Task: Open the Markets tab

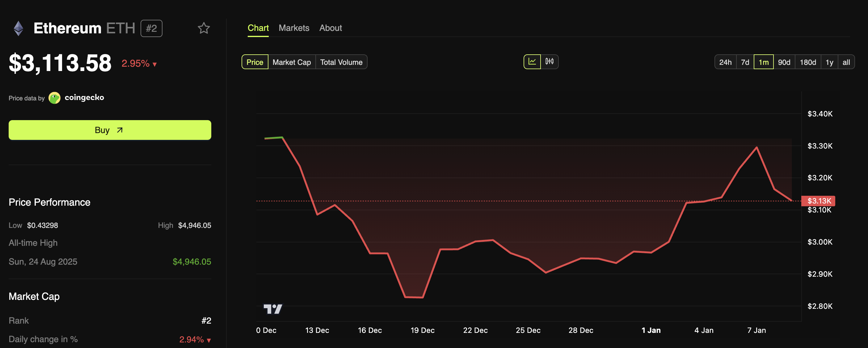Action: pos(294,28)
